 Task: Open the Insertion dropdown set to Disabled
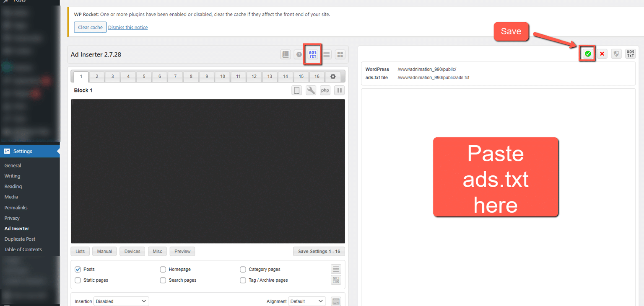[x=121, y=301]
